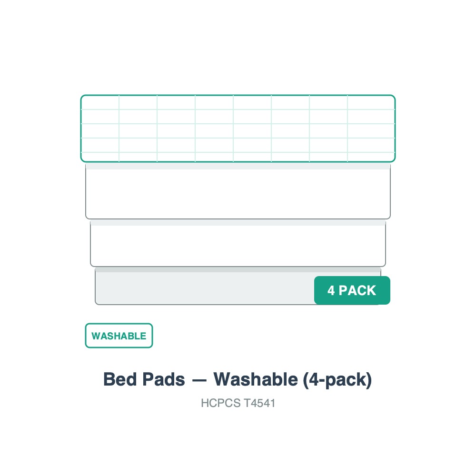Select the quilted green-bordered top bed pad
This screenshot has height=476, width=476.
click(x=238, y=129)
